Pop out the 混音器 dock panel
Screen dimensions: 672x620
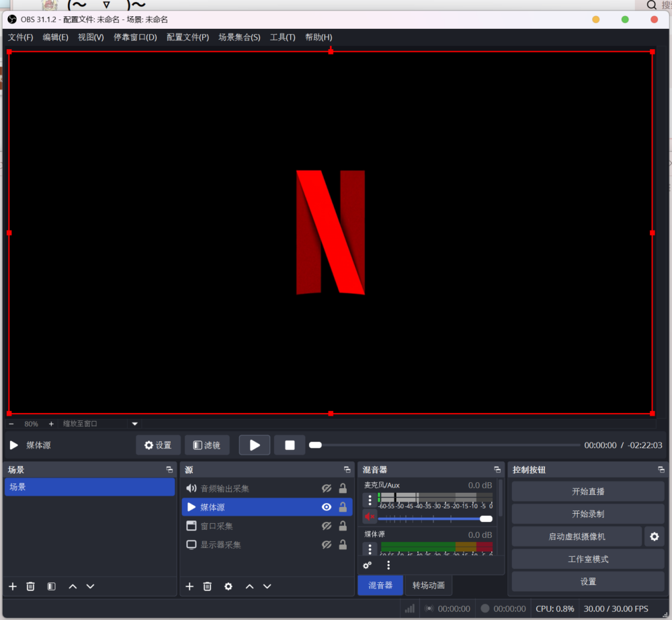pyautogui.click(x=497, y=469)
